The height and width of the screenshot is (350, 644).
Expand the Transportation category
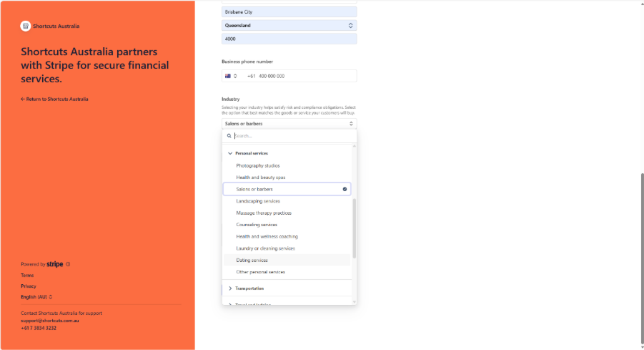tap(230, 288)
